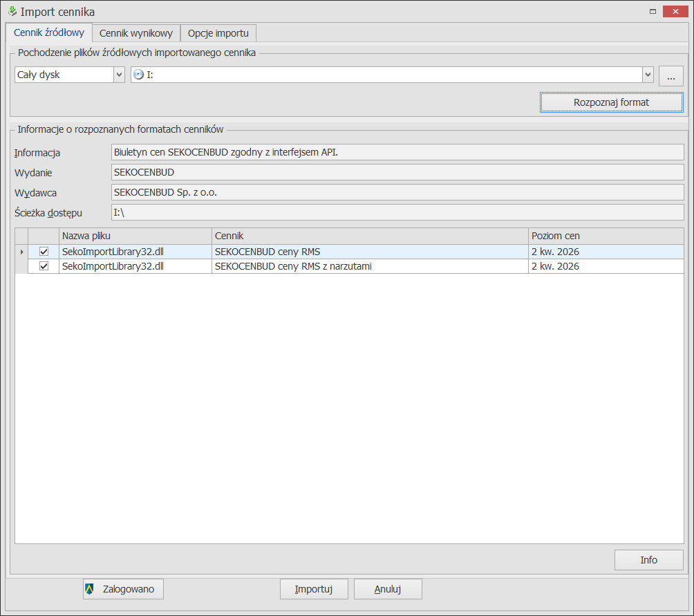
Task: Click the shield icon on Zalogowano button
Action: point(89,589)
